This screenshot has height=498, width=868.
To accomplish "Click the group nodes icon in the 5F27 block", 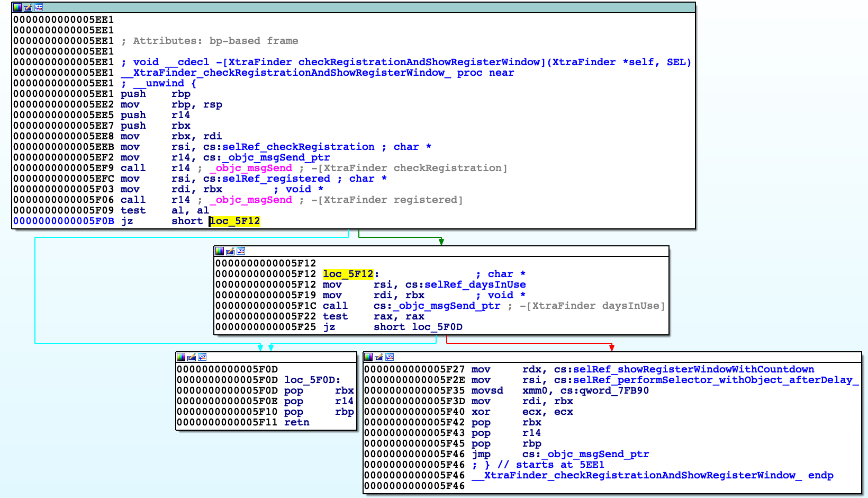I will click(390, 357).
